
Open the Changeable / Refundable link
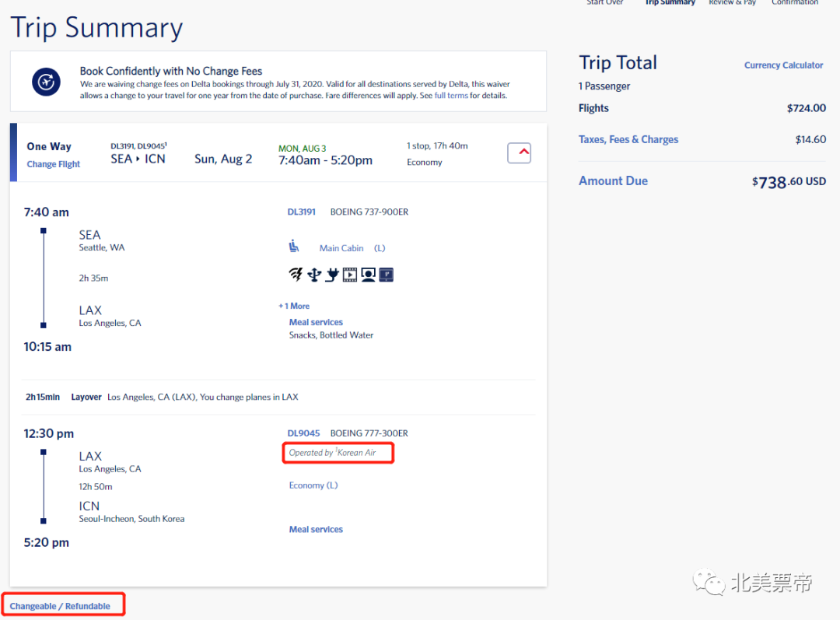pyautogui.click(x=60, y=606)
